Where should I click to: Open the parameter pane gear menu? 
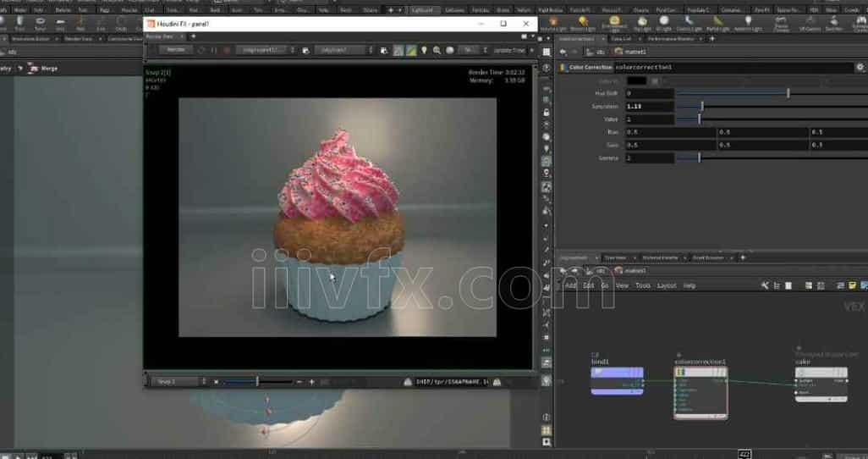tap(860, 67)
